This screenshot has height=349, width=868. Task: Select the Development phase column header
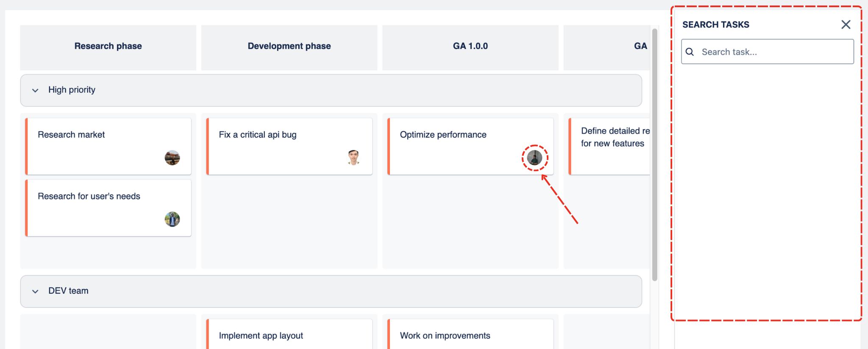coord(289,46)
